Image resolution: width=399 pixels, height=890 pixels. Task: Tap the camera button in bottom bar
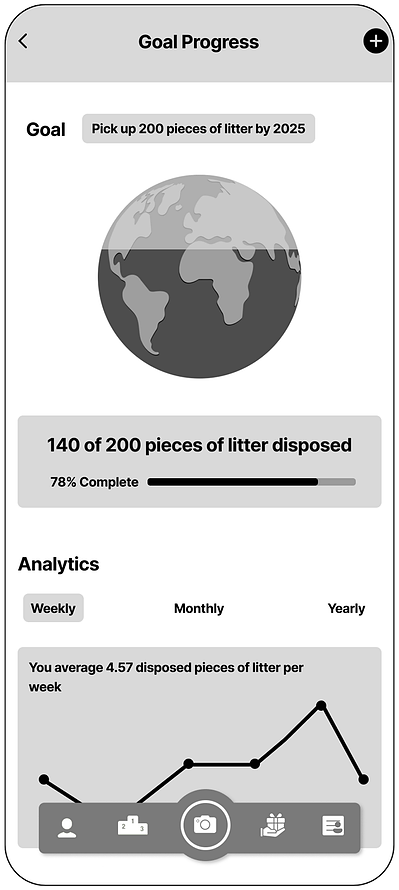click(205, 825)
